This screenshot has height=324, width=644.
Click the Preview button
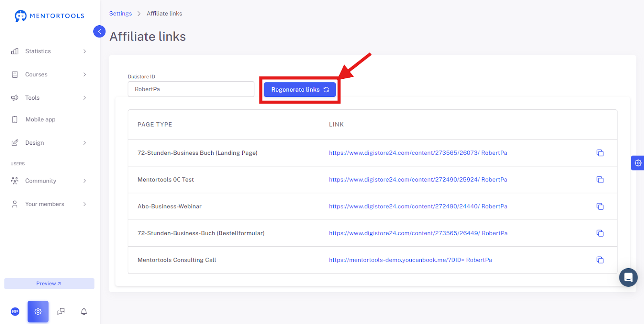tap(49, 283)
